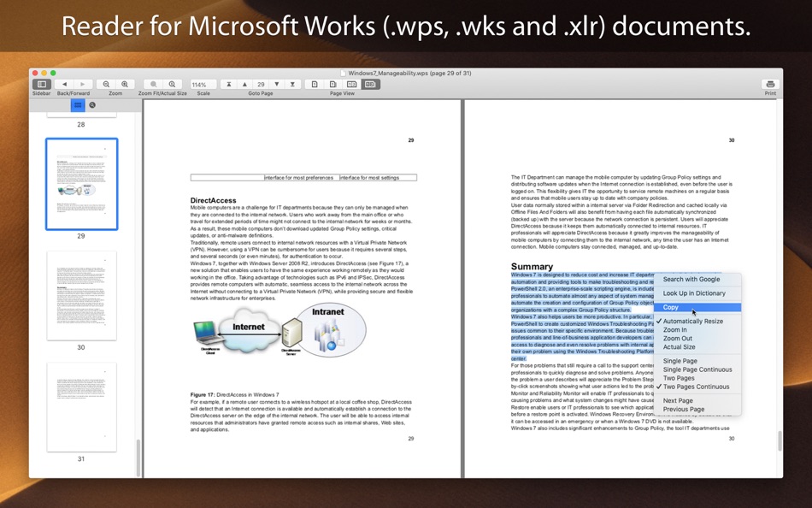Click the Summary heading on page 30
This screenshot has width=812, height=508.
click(532, 267)
